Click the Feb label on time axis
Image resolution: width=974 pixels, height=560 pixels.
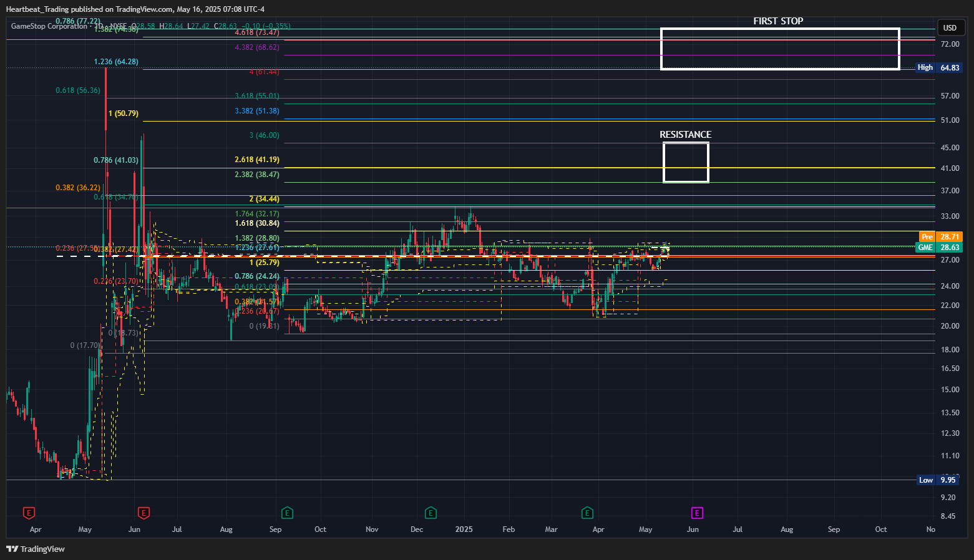click(x=509, y=529)
